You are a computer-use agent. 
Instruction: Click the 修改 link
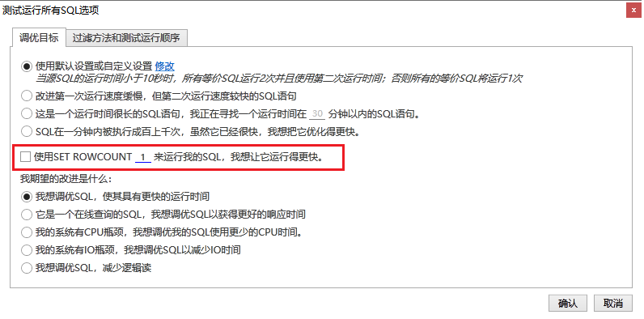pos(165,66)
